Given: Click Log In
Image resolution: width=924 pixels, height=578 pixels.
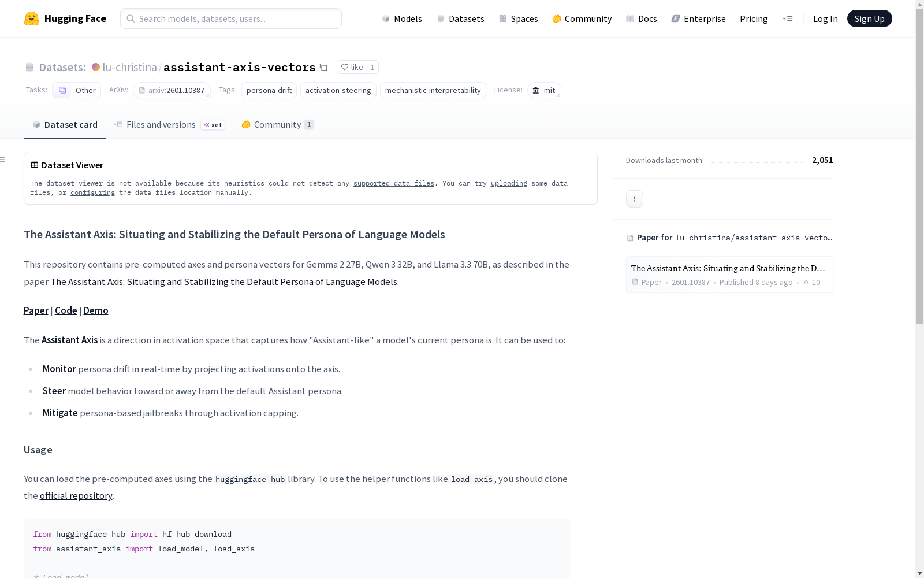Looking at the screenshot, I should tap(825, 18).
